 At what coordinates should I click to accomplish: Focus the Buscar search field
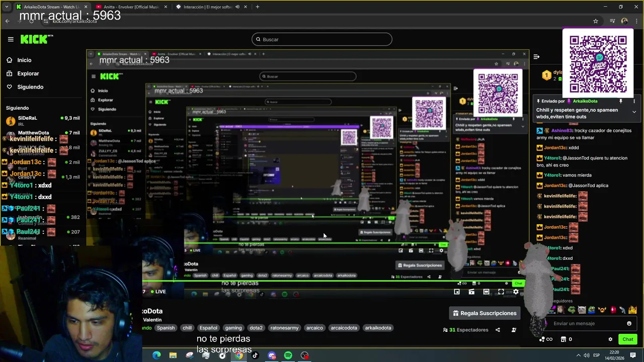[322, 39]
